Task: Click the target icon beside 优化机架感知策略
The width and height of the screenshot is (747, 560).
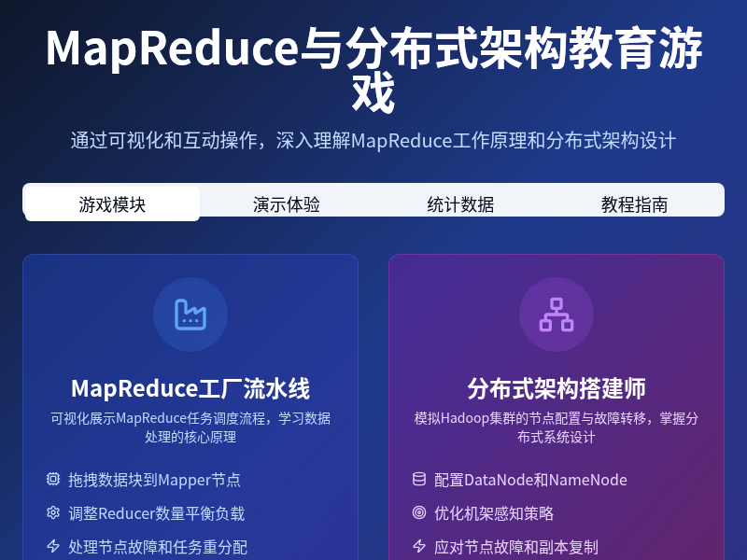Action: click(419, 512)
